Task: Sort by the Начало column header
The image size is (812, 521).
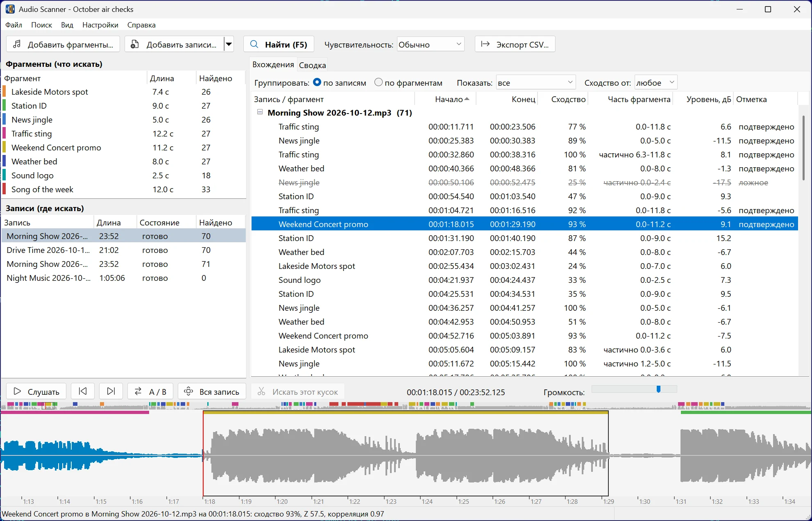Action: [x=446, y=99]
